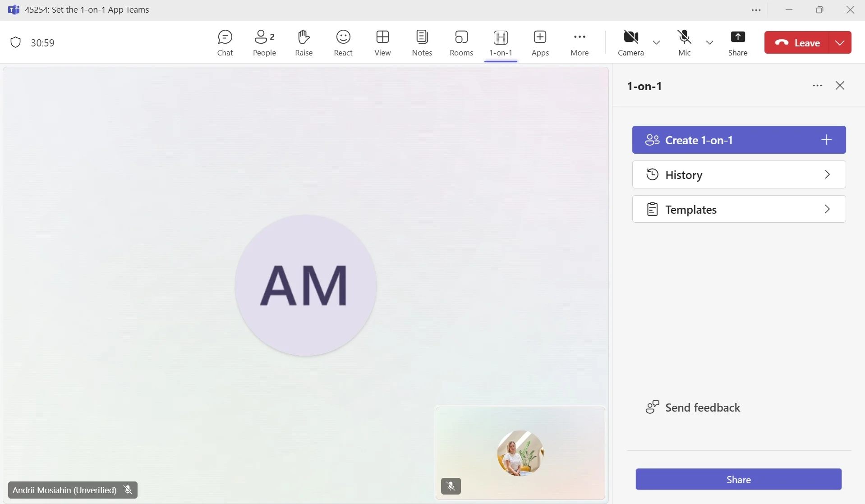
Task: Select the 1-on-1 tab in toolbar
Action: click(501, 43)
